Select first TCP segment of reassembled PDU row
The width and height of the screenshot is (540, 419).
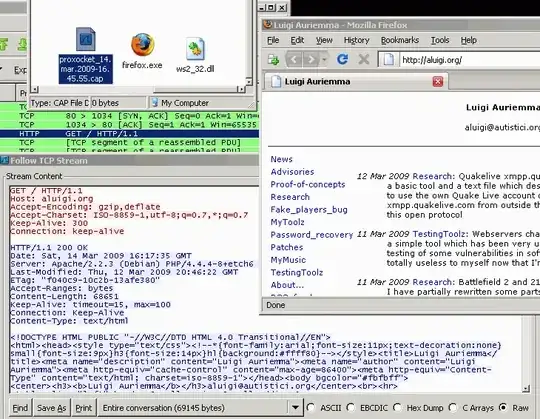[129, 143]
